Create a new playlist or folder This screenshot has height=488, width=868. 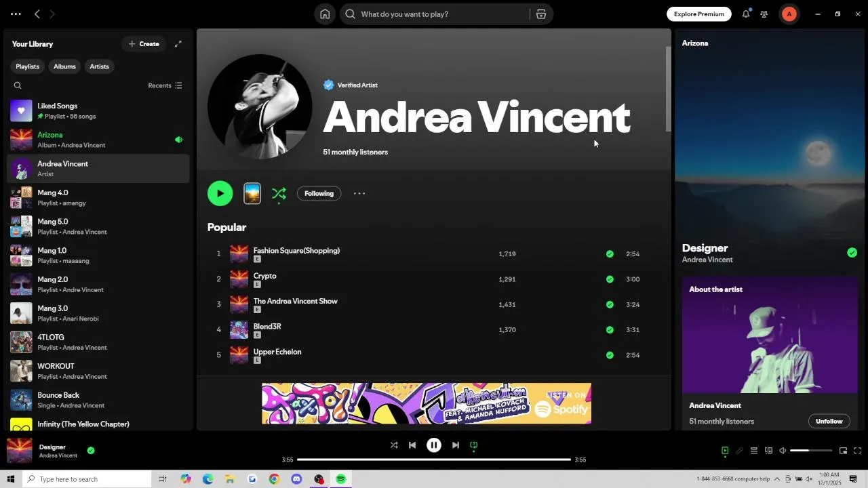[x=144, y=44]
